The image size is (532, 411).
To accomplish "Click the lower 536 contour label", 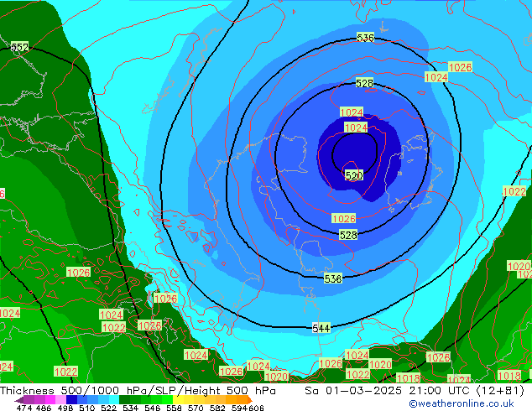I will coord(333,278).
